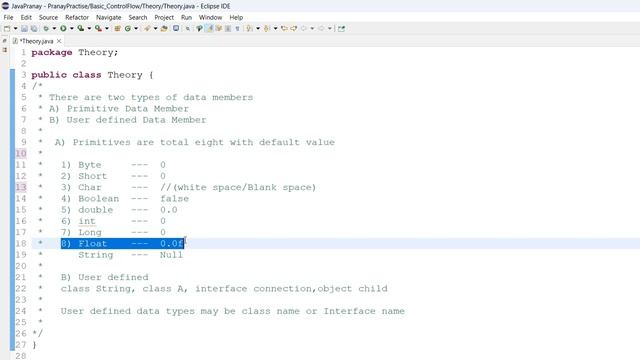Open the Refactor menu
This screenshot has height=360, width=640.
(77, 18)
